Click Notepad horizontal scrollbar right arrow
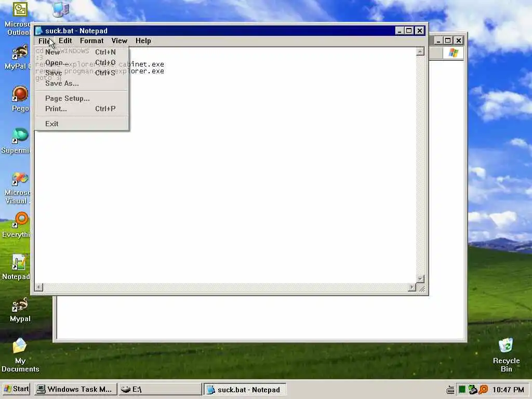Image resolution: width=532 pixels, height=399 pixels. (x=412, y=287)
